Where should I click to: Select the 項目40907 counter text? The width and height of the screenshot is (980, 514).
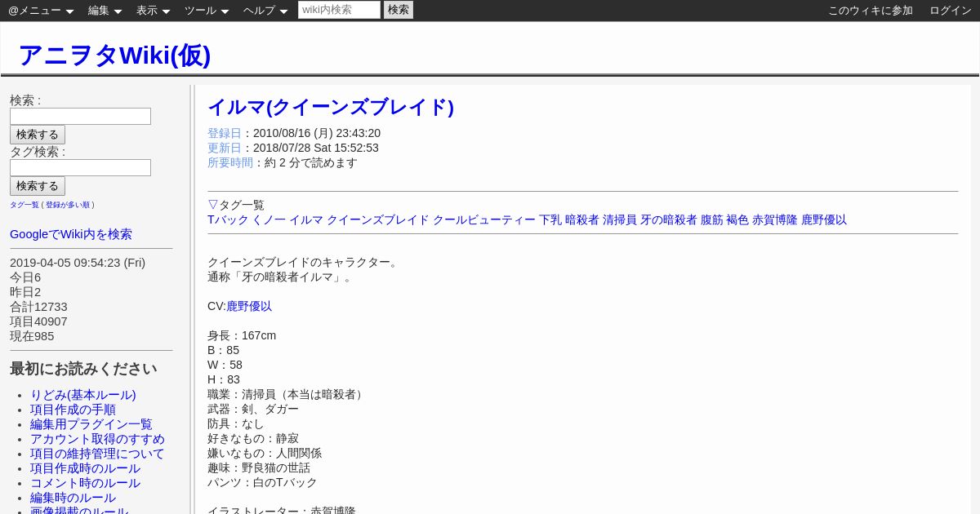[x=38, y=321]
